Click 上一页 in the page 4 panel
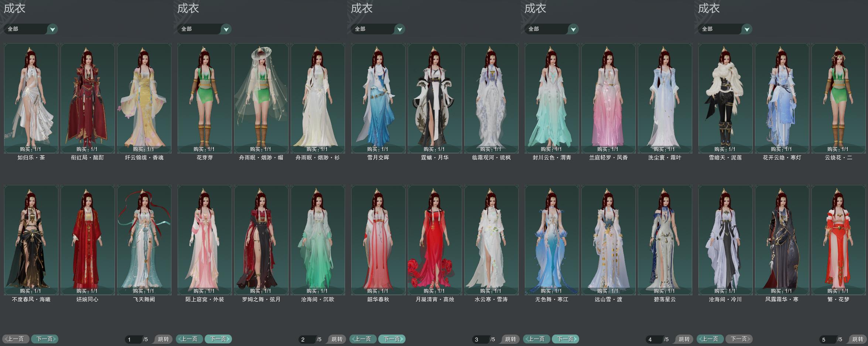The height and width of the screenshot is (346, 868). click(537, 339)
